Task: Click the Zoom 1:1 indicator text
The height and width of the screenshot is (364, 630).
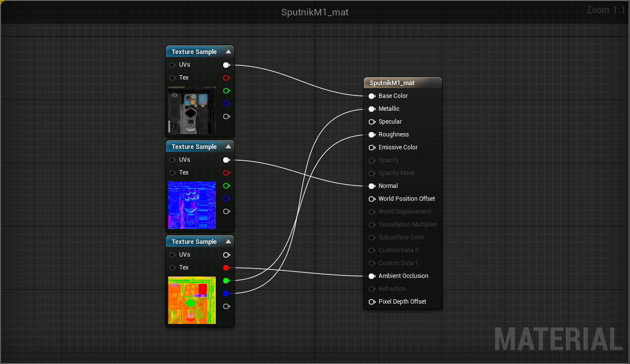Action: [x=606, y=10]
